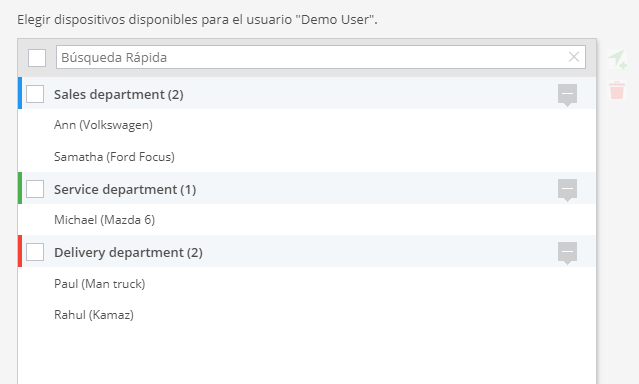Tick the select-all checkbox beside search
The image size is (639, 384).
(37, 57)
